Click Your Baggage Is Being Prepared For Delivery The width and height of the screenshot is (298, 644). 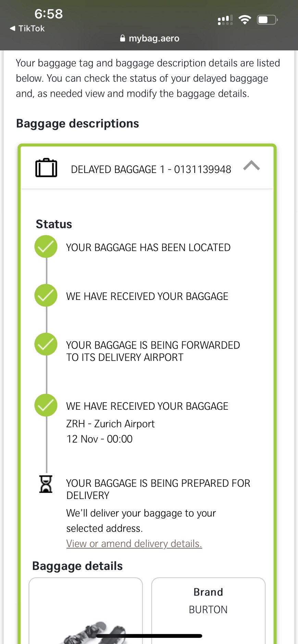tap(158, 489)
